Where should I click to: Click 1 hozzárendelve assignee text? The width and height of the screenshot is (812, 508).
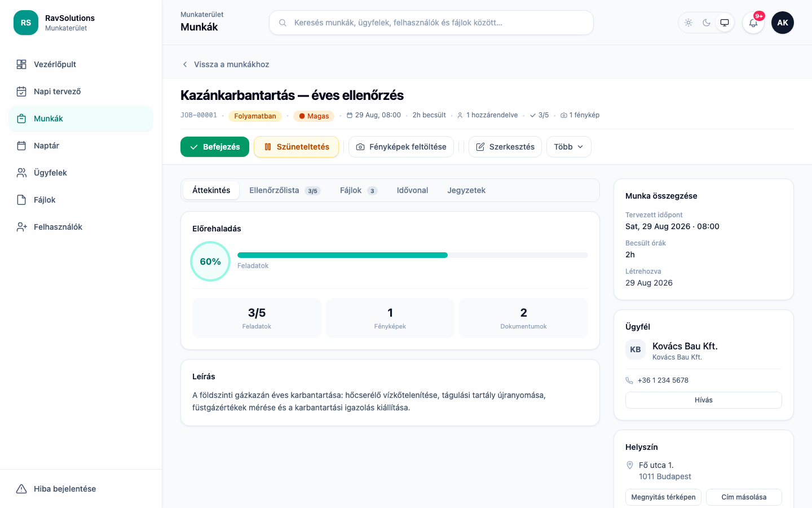492,115
